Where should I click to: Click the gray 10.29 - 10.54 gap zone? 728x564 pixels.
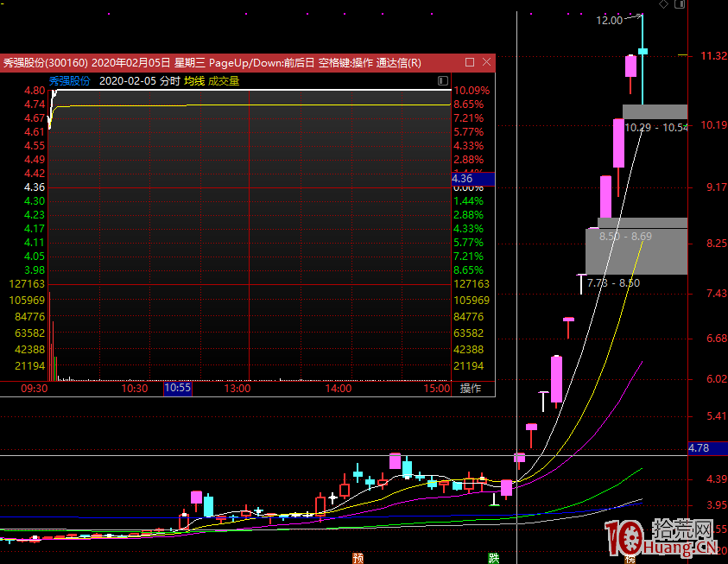click(655, 111)
